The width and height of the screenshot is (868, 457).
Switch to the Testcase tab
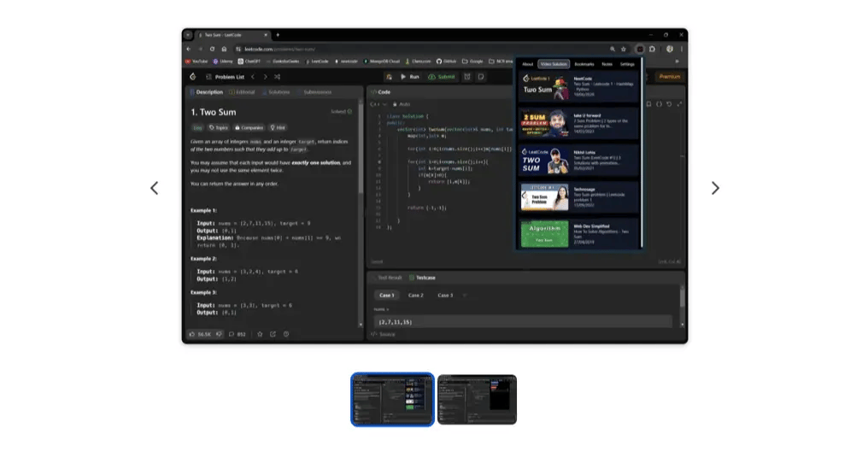422,278
